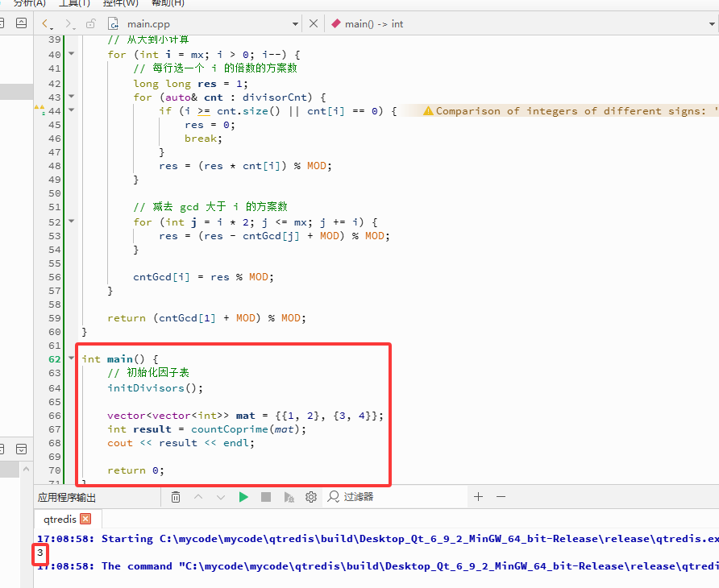Click 'int main()' on line 62
This screenshot has height=588, width=719.
click(x=113, y=359)
